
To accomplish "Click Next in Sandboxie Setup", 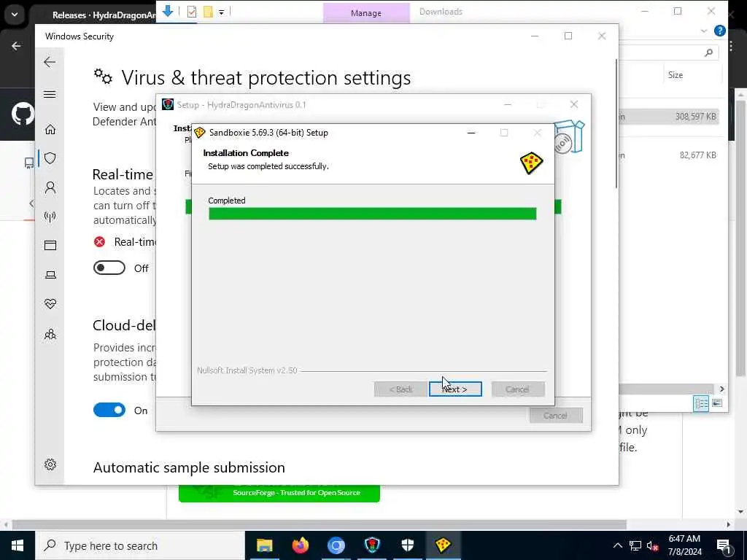I will click(x=455, y=389).
